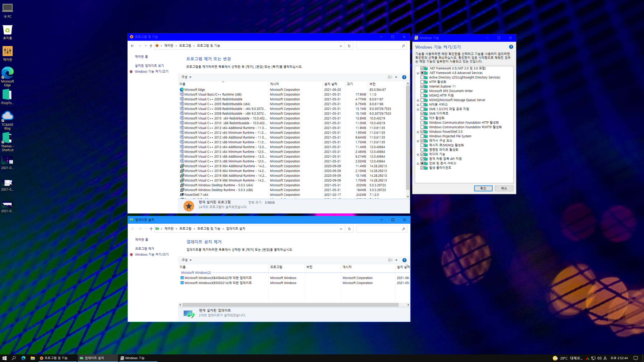Open the 휴지통 recycle bin icon
Image resolution: width=644 pixels, height=362 pixels.
coord(7,32)
